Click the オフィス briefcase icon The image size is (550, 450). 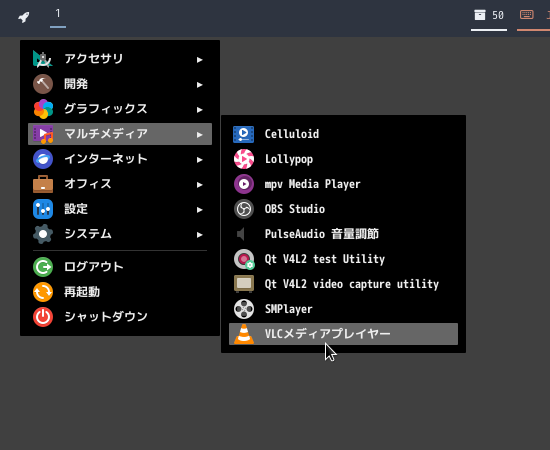[x=43, y=184]
